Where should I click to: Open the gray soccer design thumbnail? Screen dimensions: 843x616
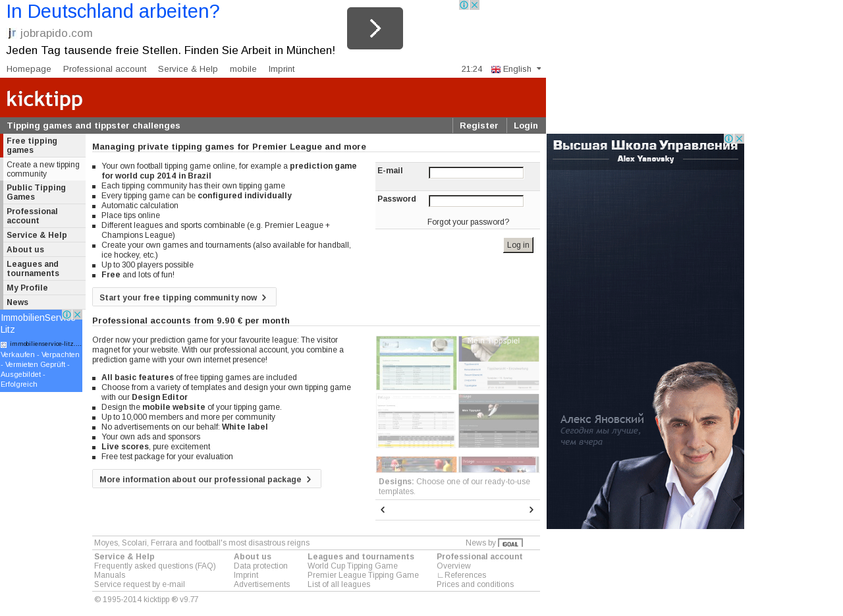coord(499,421)
